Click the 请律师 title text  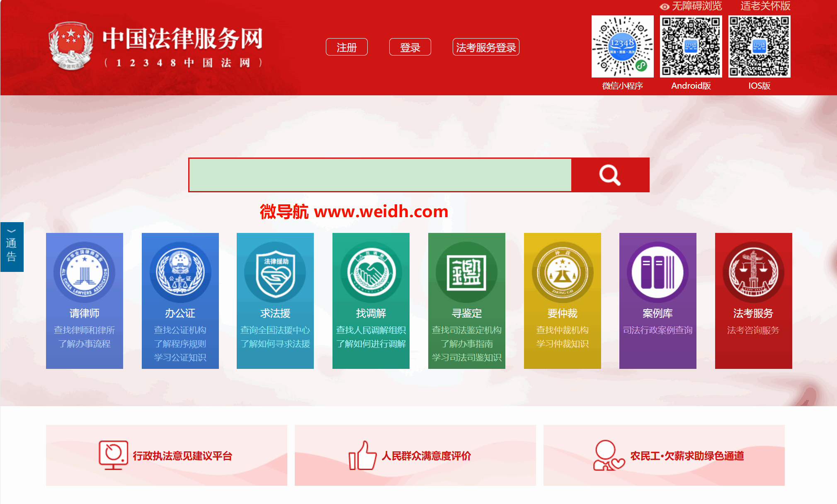[85, 313]
